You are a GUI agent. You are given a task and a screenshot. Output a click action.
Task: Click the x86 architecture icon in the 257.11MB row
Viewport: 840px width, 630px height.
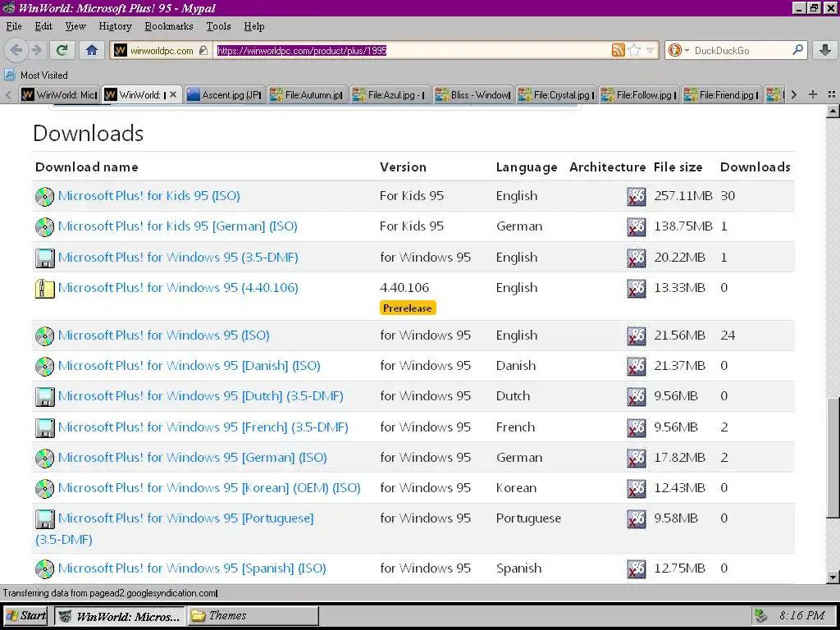coord(637,197)
